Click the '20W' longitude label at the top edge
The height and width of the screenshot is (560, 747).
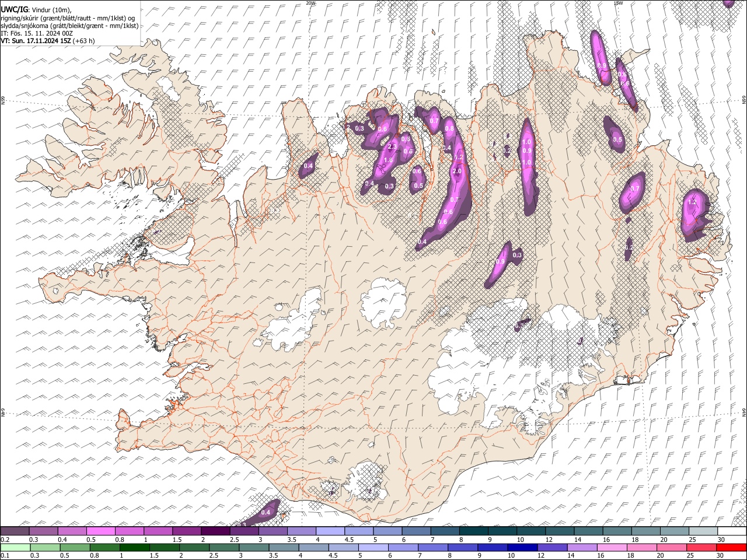pyautogui.click(x=310, y=3)
